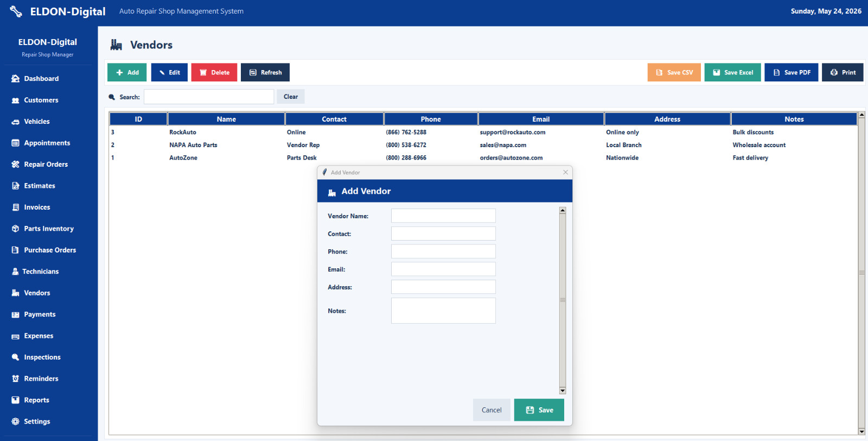868x441 pixels.
Task: Click the Notes text area
Action: click(443, 311)
